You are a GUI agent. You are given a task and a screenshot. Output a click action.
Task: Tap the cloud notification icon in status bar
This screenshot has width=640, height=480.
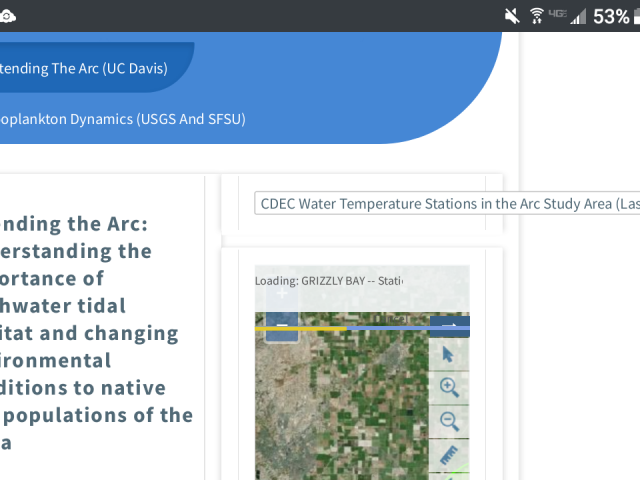(x=8, y=16)
